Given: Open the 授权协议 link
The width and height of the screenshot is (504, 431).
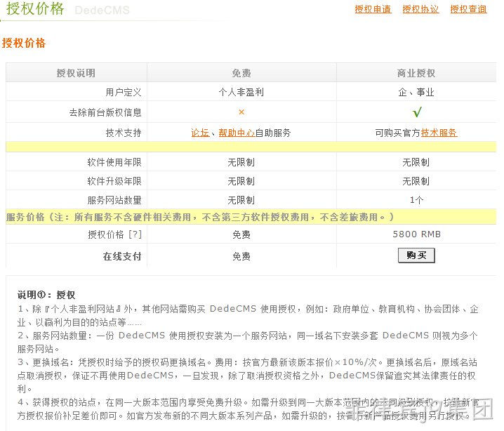Looking at the screenshot, I should click(x=420, y=9).
